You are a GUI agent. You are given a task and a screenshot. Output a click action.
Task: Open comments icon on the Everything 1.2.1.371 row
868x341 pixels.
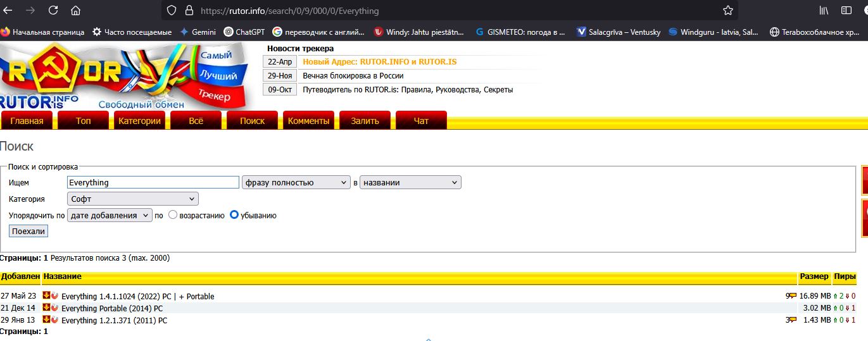(793, 320)
